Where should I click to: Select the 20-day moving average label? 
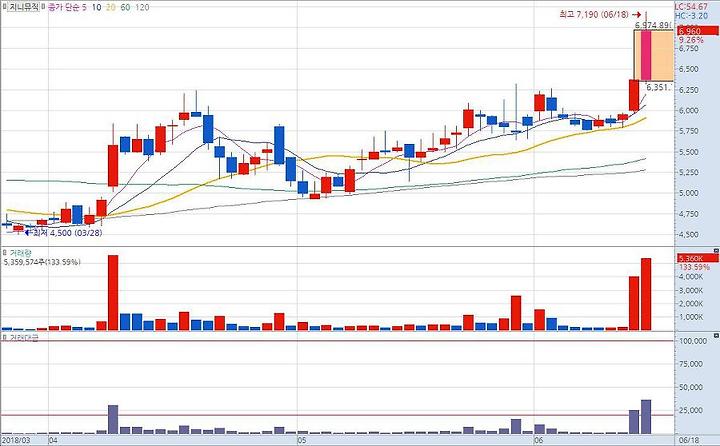111,7
